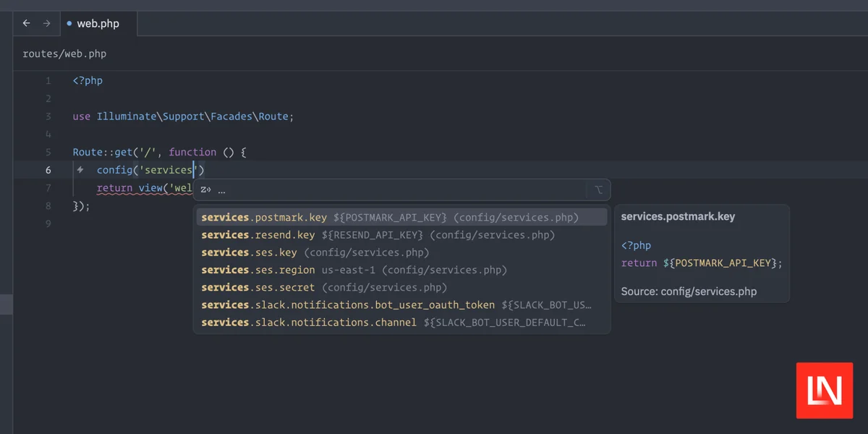Click line number 1 in the gutter

tap(48, 81)
